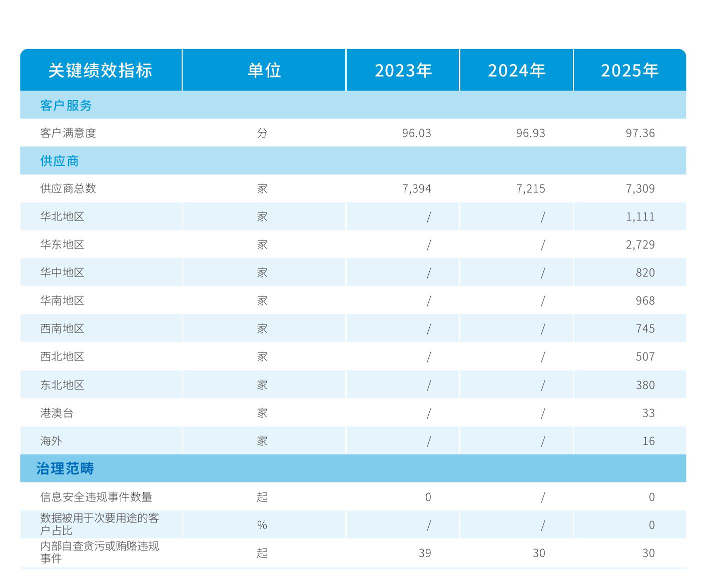Screen dimensions: 702x588
Task: Click the value 2,729
Action: pyautogui.click(x=640, y=244)
